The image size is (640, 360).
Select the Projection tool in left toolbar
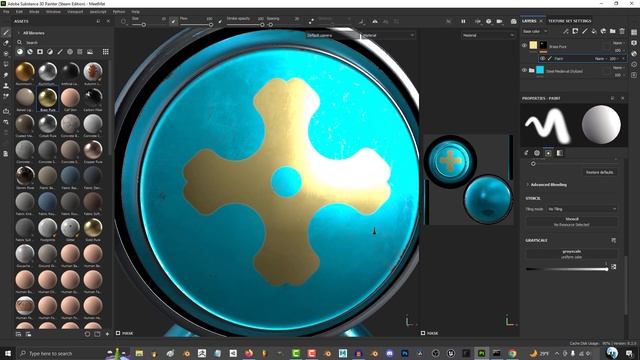click(x=6, y=53)
